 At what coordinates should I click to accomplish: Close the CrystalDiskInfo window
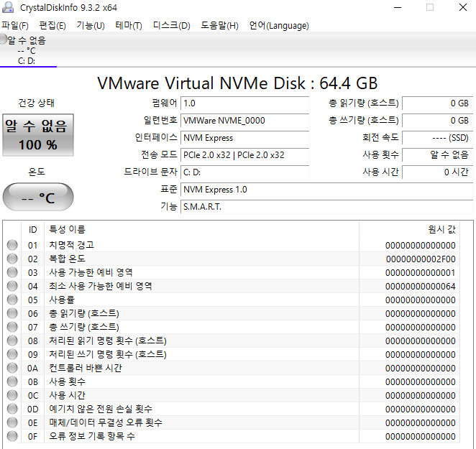point(463,7)
